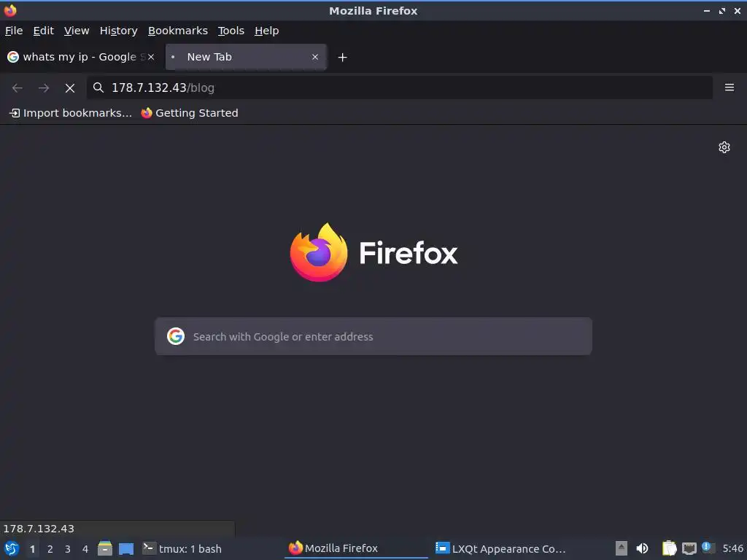
Task: Switch to workspace 4
Action: [x=85, y=549]
